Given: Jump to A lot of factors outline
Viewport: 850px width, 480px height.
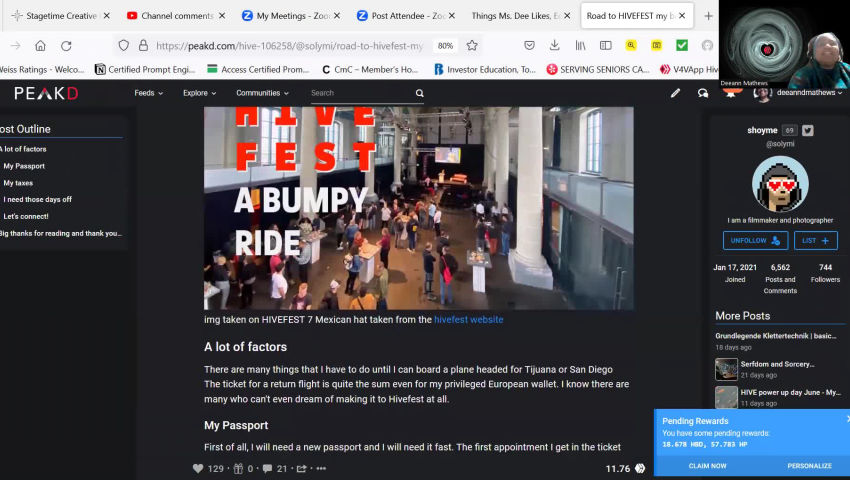Looking at the screenshot, I should coord(23,149).
